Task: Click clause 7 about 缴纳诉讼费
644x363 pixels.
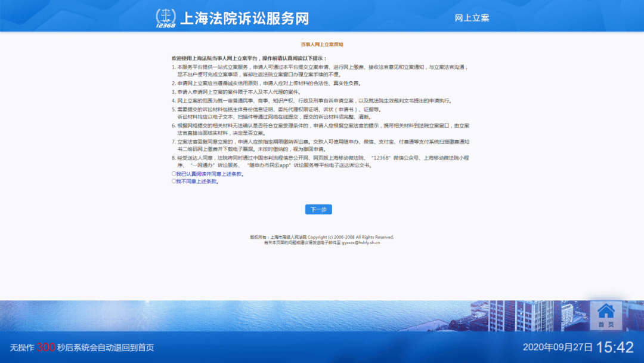Action: (320, 146)
